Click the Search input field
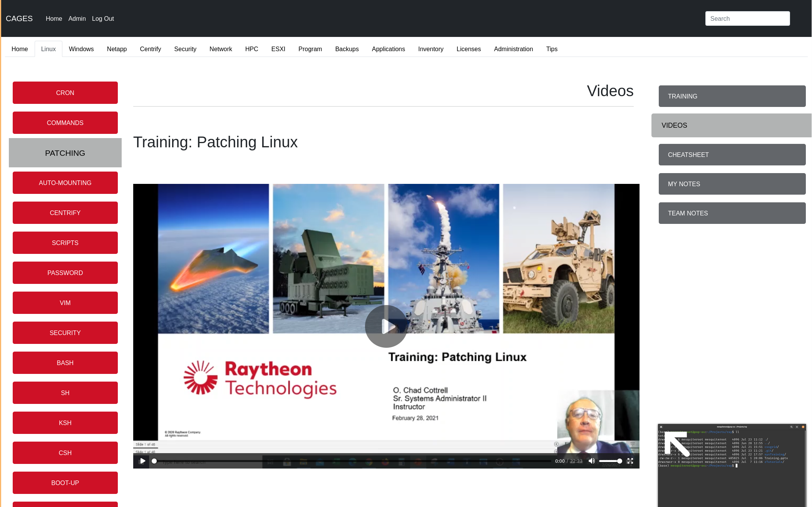 point(747,18)
